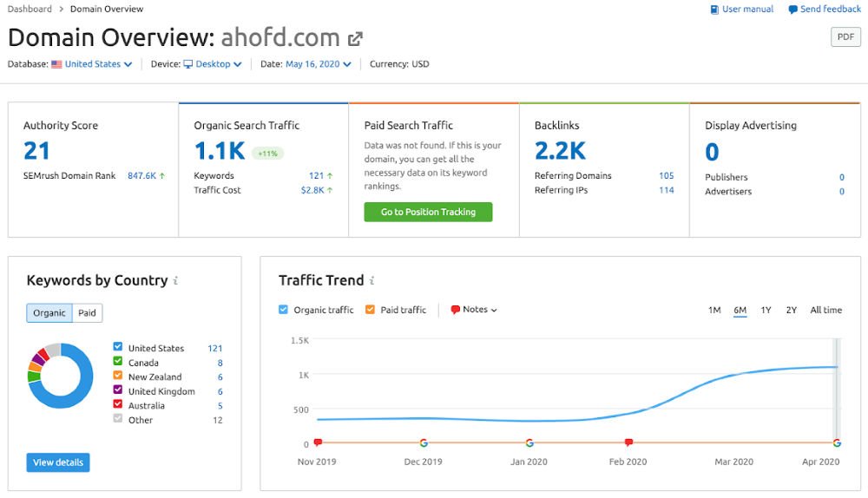Click the red note marker at Nov 2019

coord(318,442)
